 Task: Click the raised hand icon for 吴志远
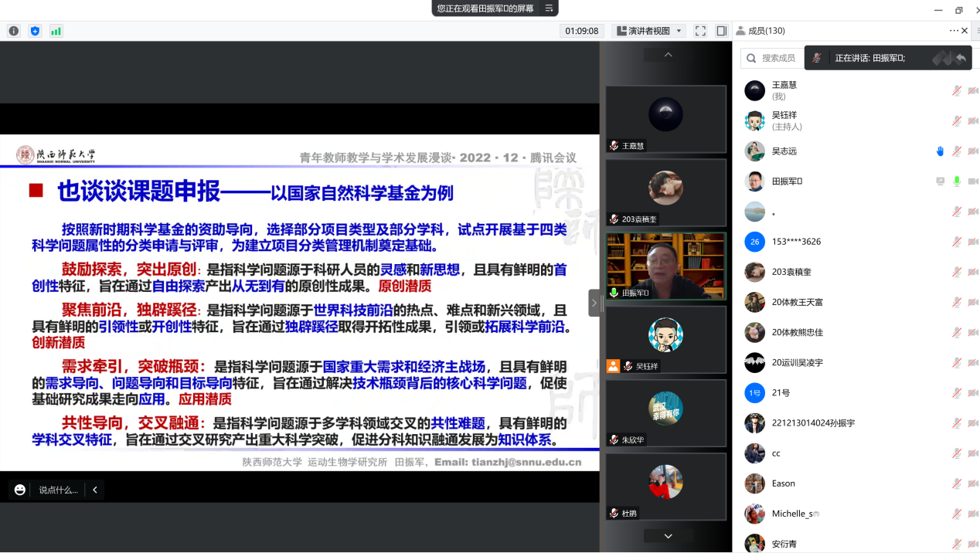pyautogui.click(x=940, y=151)
